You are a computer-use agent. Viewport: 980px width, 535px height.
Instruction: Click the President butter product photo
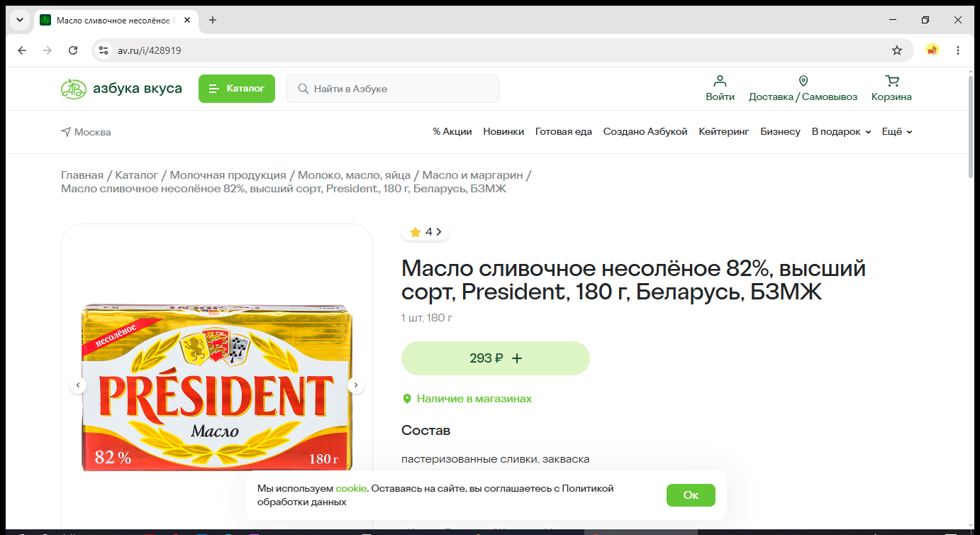pyautogui.click(x=217, y=387)
